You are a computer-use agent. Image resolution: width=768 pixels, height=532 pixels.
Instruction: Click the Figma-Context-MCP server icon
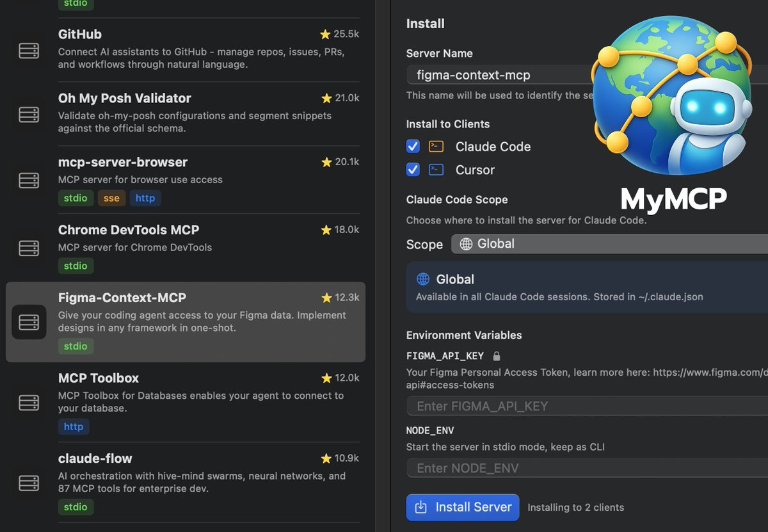[29, 322]
